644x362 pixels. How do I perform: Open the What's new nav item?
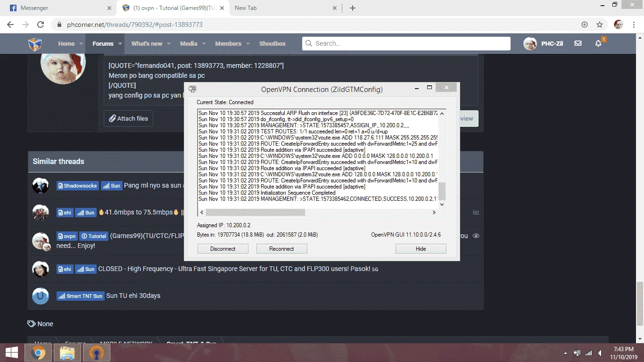[147, 44]
